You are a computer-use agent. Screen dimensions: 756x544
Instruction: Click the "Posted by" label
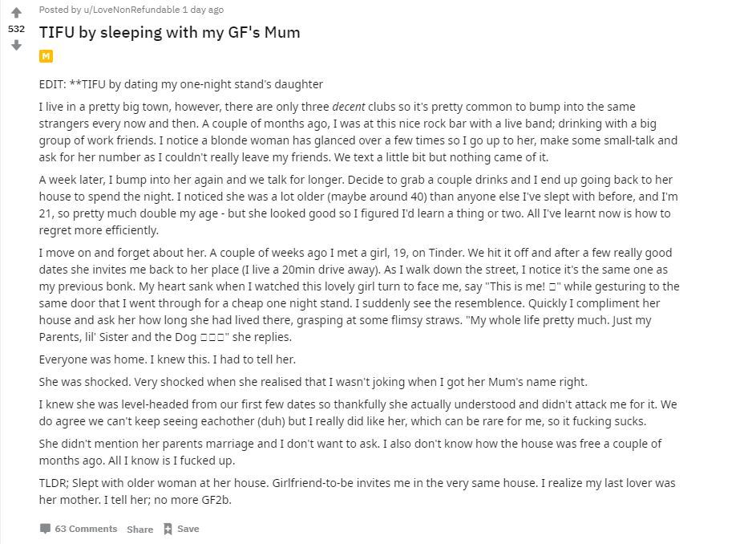(59, 10)
